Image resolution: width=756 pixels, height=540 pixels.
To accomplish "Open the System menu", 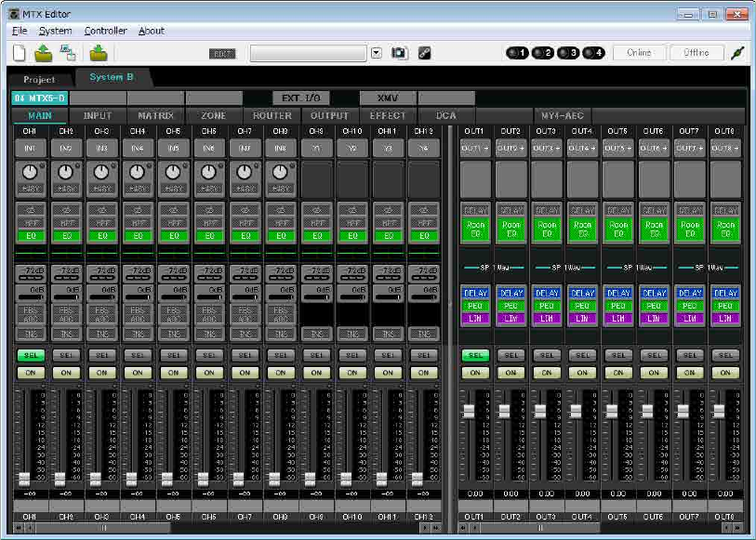I will point(56,31).
